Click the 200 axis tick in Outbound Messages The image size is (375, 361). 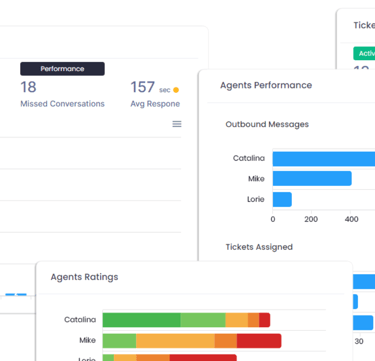311,219
